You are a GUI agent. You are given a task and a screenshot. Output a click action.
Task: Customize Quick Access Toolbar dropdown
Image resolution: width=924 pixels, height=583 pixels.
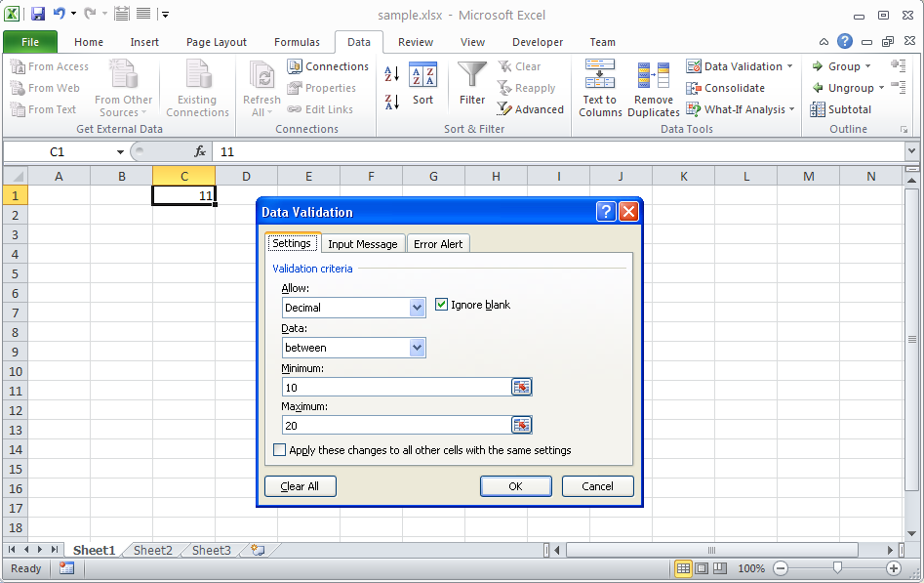[x=165, y=15]
